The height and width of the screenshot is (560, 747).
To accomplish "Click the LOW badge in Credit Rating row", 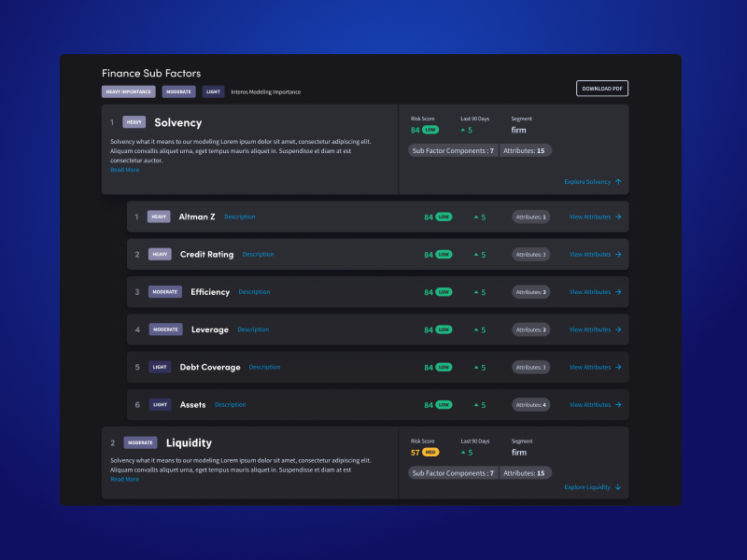I will (444, 254).
